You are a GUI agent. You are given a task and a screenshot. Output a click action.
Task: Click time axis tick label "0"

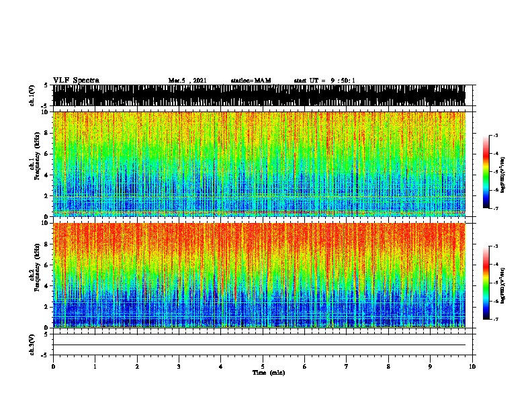53,367
